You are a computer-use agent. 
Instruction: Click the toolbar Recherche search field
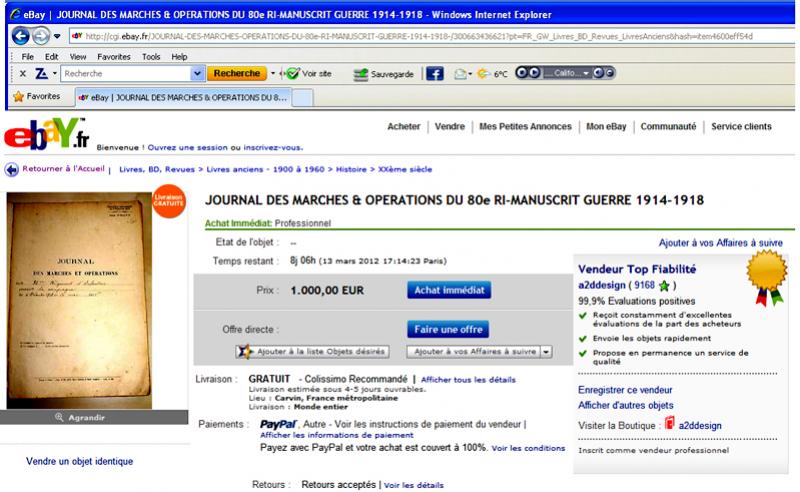tap(126, 73)
